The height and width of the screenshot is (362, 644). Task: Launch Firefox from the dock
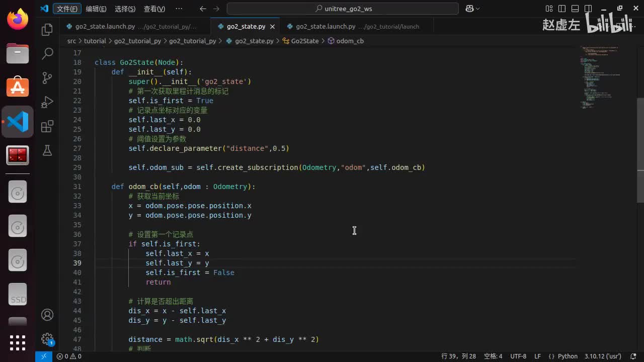[18, 20]
